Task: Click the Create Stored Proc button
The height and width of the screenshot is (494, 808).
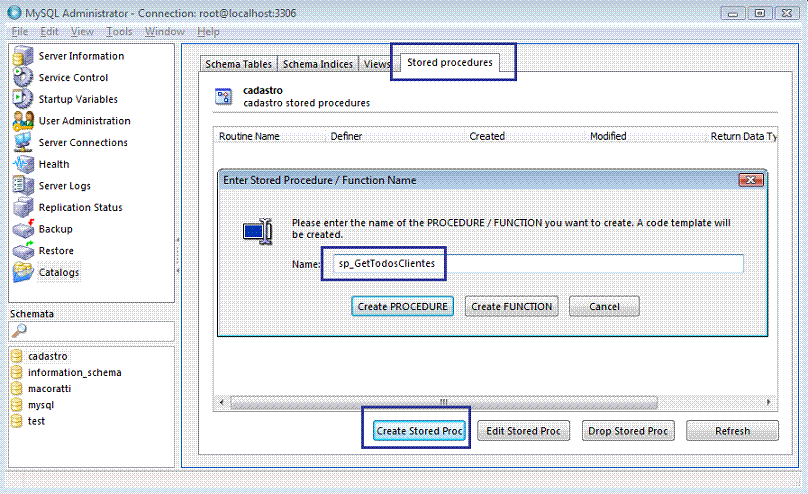Action: [419, 431]
